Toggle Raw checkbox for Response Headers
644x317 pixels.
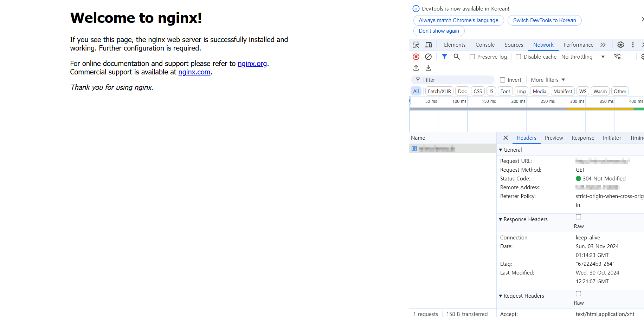tap(578, 217)
